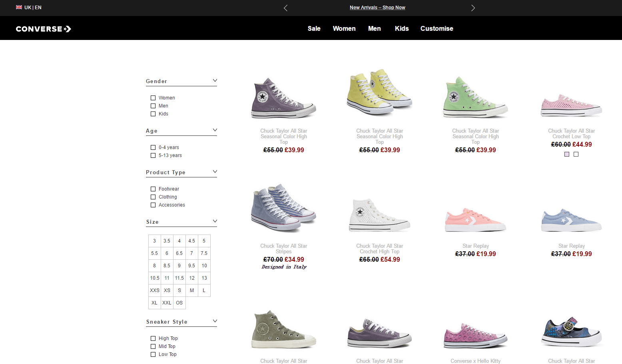Choose the white colour swatch under Crochet Low Top
622x364 pixels.
(x=576, y=154)
